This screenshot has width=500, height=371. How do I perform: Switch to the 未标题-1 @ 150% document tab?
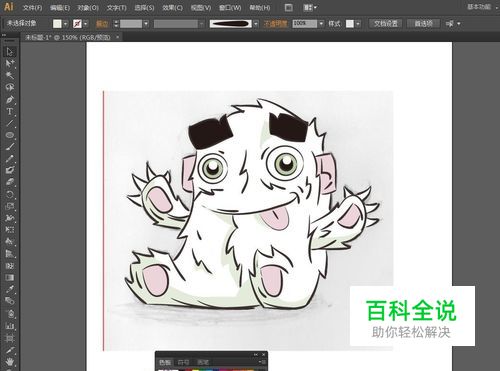(x=68, y=37)
